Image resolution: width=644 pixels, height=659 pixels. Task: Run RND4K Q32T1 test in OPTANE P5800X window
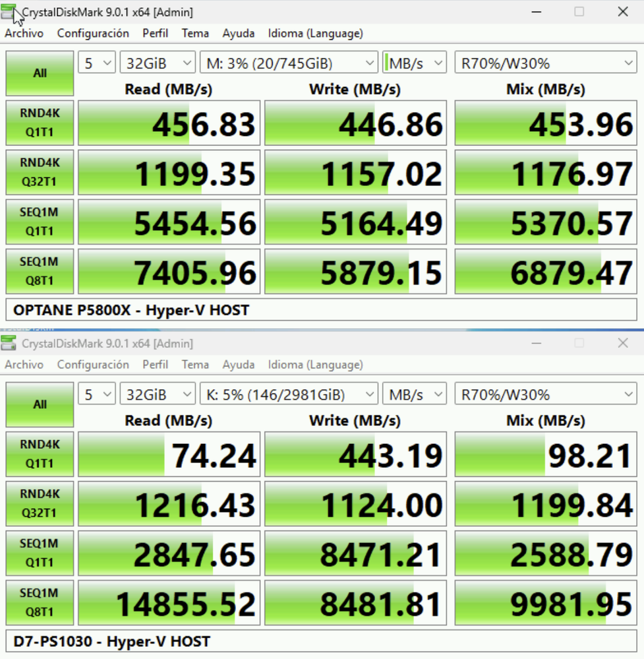[x=40, y=172]
